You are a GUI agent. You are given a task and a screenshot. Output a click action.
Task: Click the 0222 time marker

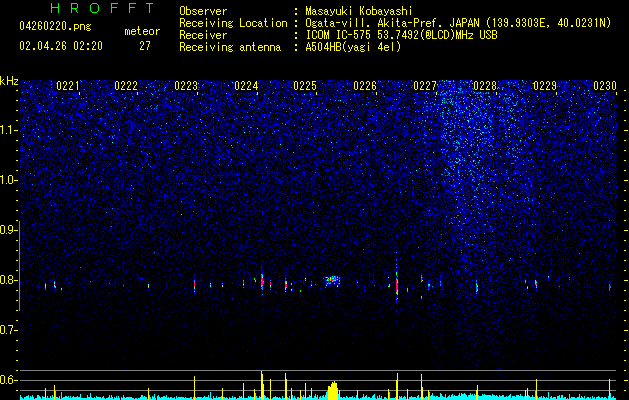(126, 86)
